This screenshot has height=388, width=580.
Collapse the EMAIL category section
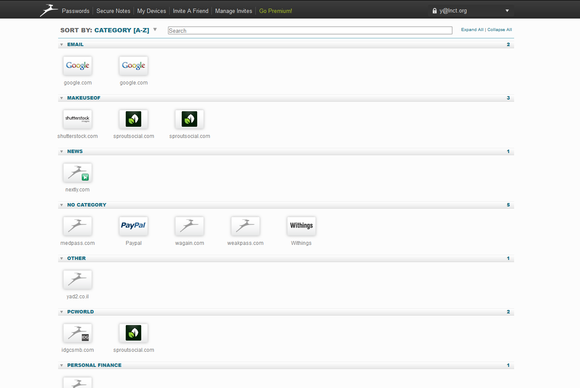[x=61, y=44]
